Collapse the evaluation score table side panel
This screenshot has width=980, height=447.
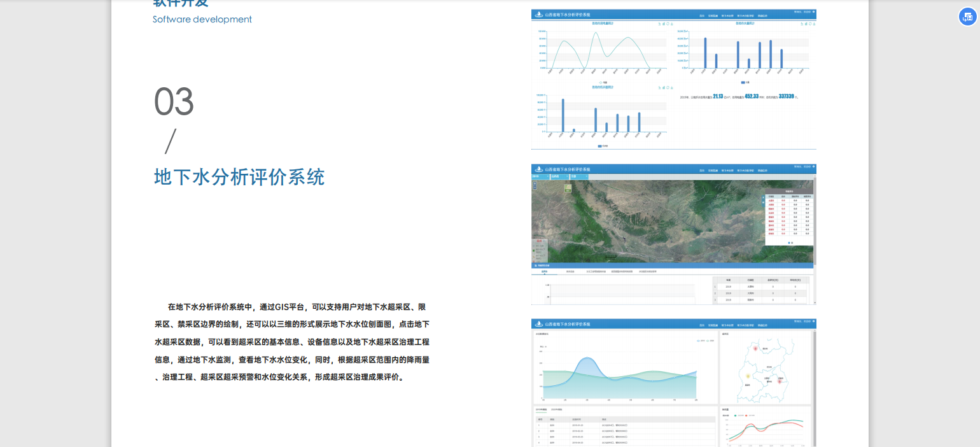point(763,201)
